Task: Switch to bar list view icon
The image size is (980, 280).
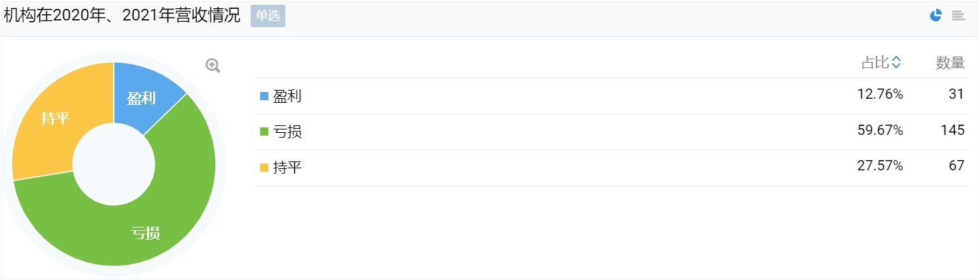Action: [958, 16]
